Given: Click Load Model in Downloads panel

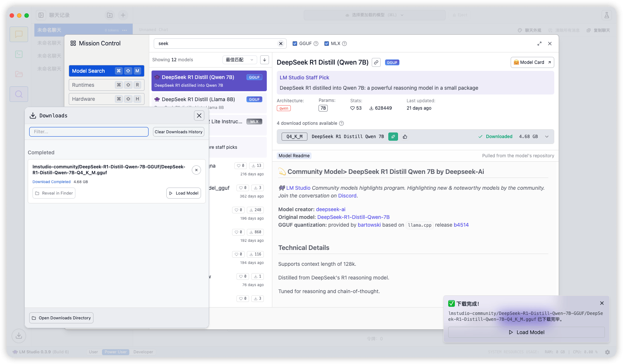Looking at the screenshot, I should click(x=184, y=193).
